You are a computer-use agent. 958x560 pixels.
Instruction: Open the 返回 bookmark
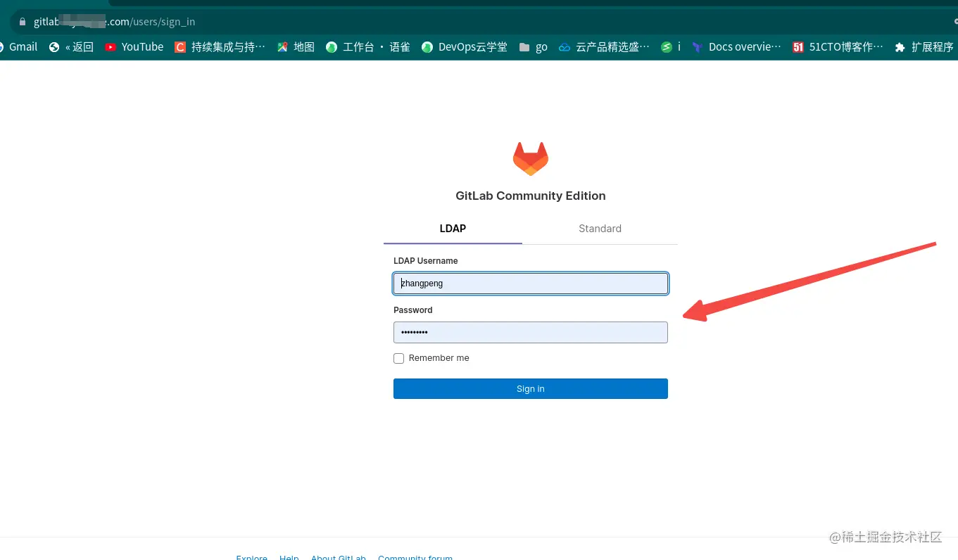coord(71,47)
